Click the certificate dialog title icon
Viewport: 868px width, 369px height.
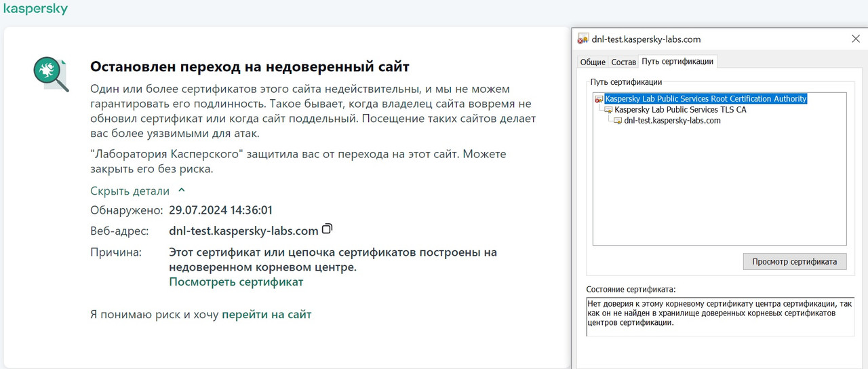pos(583,39)
